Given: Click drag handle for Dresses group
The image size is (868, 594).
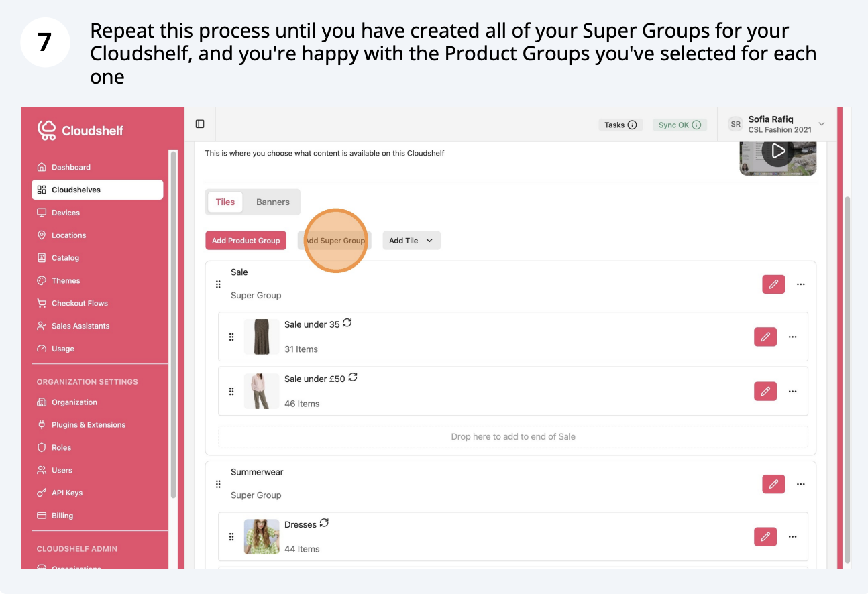Looking at the screenshot, I should (x=231, y=537).
